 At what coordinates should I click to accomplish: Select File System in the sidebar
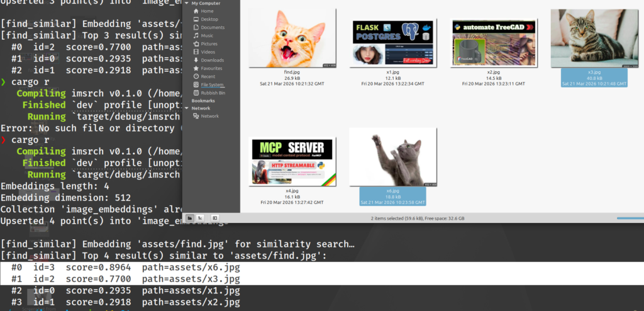point(212,85)
